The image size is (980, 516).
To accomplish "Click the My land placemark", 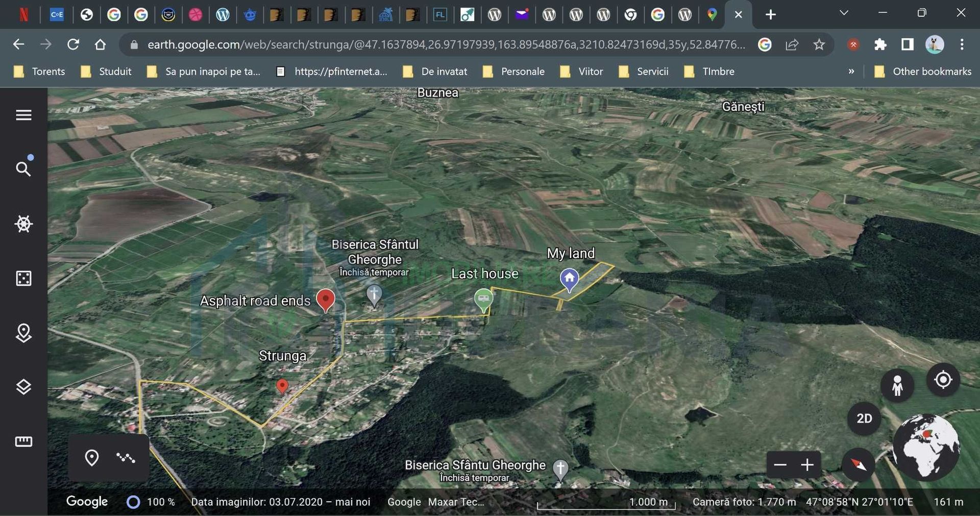I will tap(569, 280).
